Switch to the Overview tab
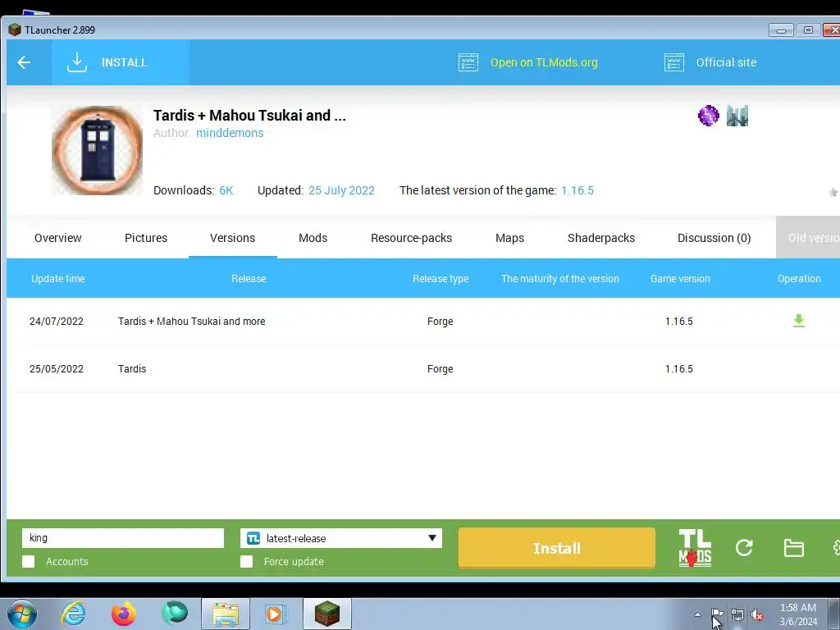The width and height of the screenshot is (840, 630). pos(58,238)
